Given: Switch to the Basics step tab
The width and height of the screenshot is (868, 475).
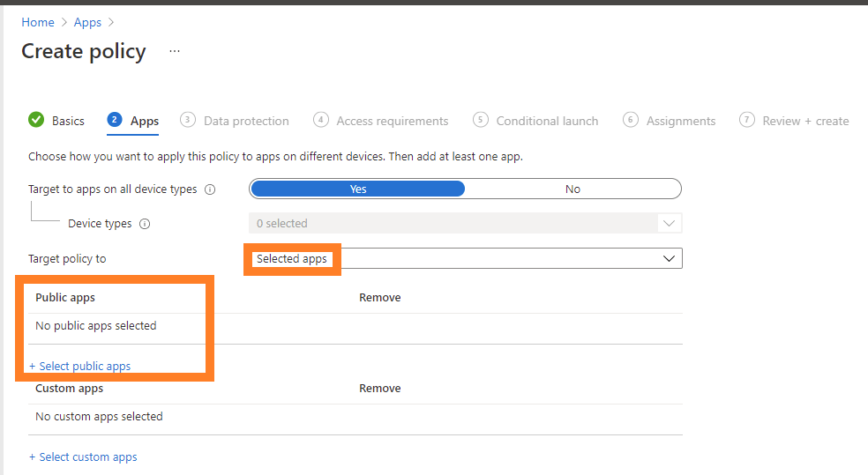Looking at the screenshot, I should [x=68, y=121].
